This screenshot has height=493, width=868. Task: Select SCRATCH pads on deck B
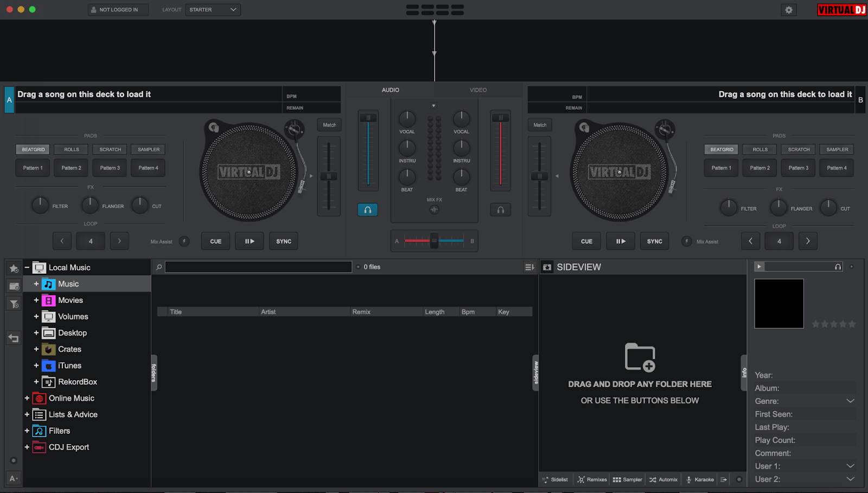(799, 149)
